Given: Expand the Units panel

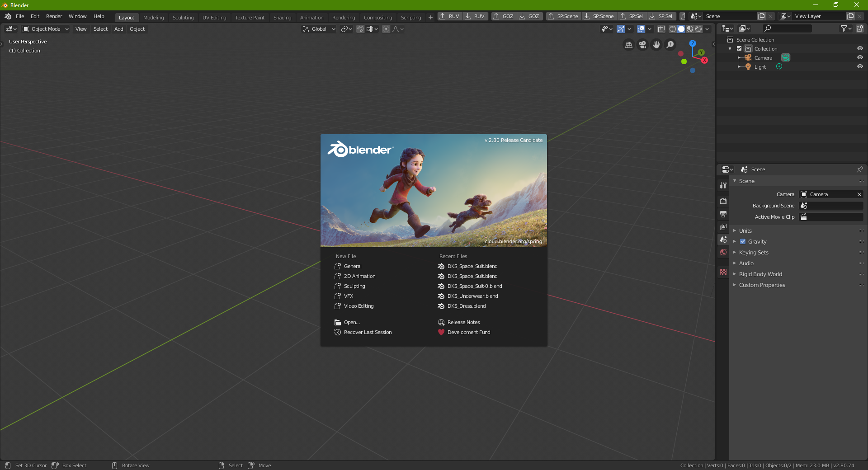Looking at the screenshot, I should click(745, 230).
